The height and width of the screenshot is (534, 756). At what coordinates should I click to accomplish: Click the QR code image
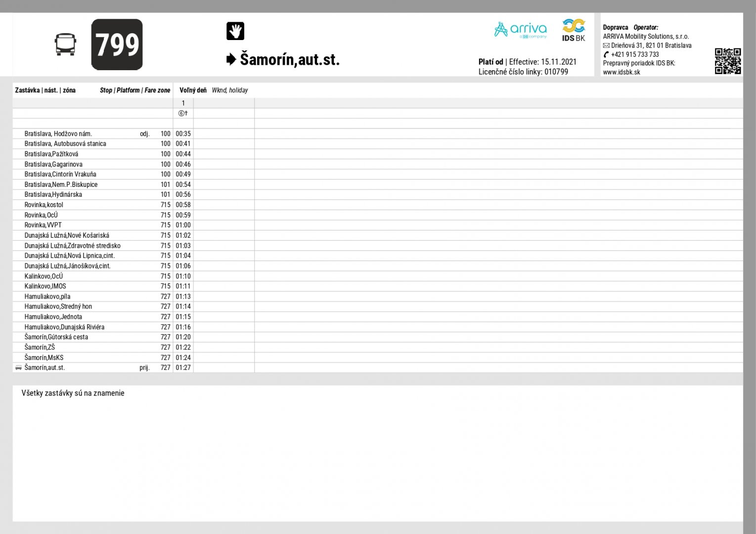click(x=727, y=61)
